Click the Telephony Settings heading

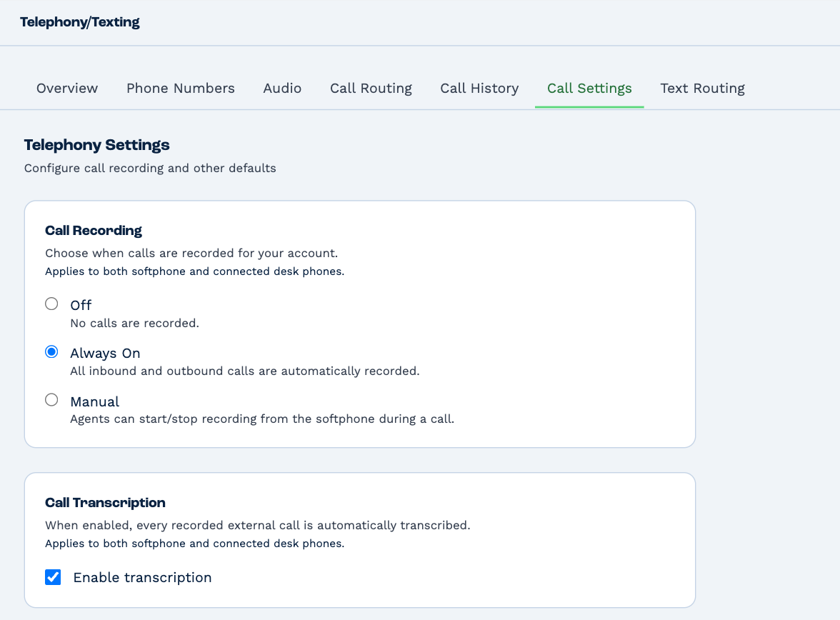(97, 145)
